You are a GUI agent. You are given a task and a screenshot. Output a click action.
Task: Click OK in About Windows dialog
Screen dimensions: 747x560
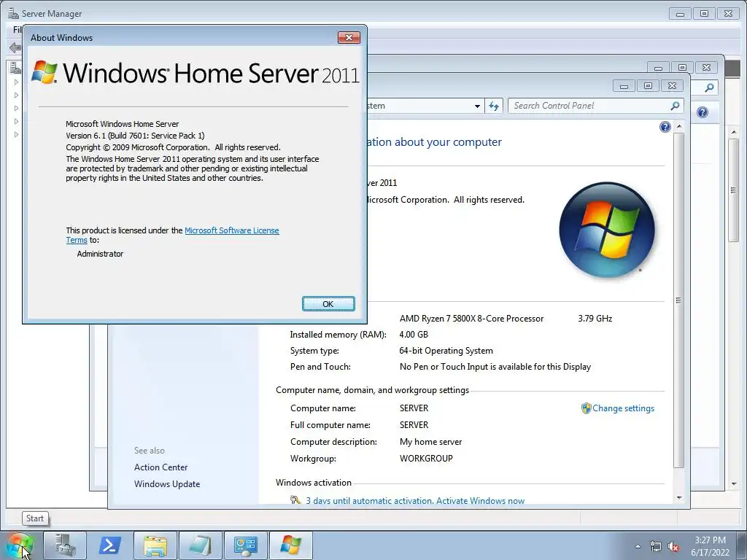coord(328,304)
